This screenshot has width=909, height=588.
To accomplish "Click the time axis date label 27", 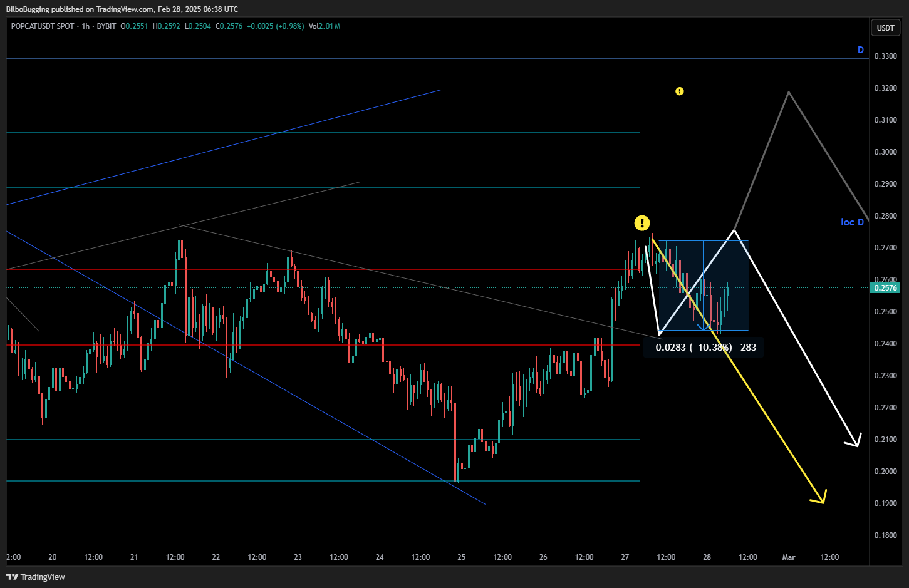I will point(625,557).
